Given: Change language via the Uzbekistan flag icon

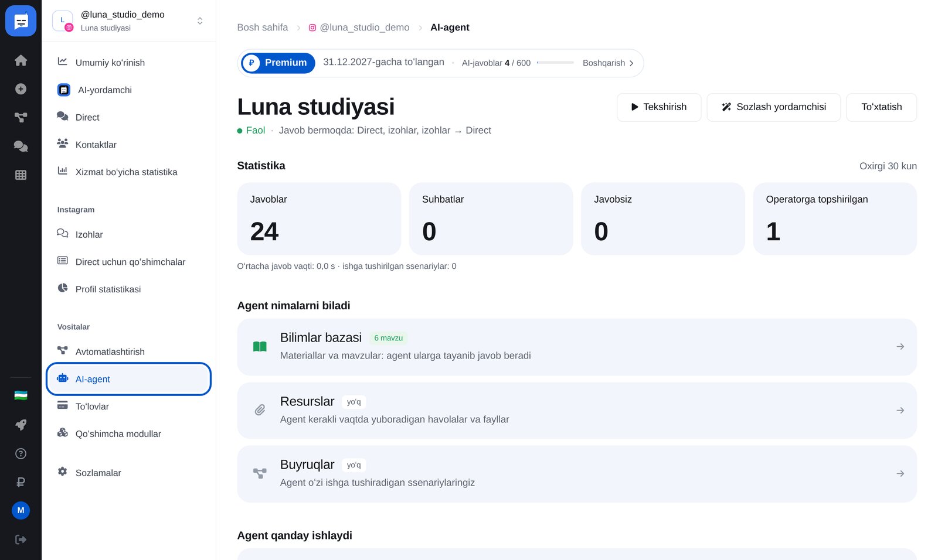Looking at the screenshot, I should coord(21,396).
